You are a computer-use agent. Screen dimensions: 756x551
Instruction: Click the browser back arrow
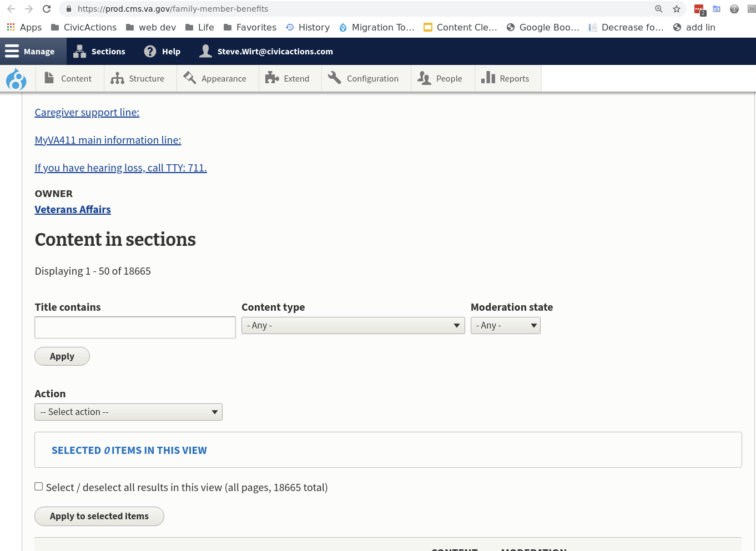11,9
